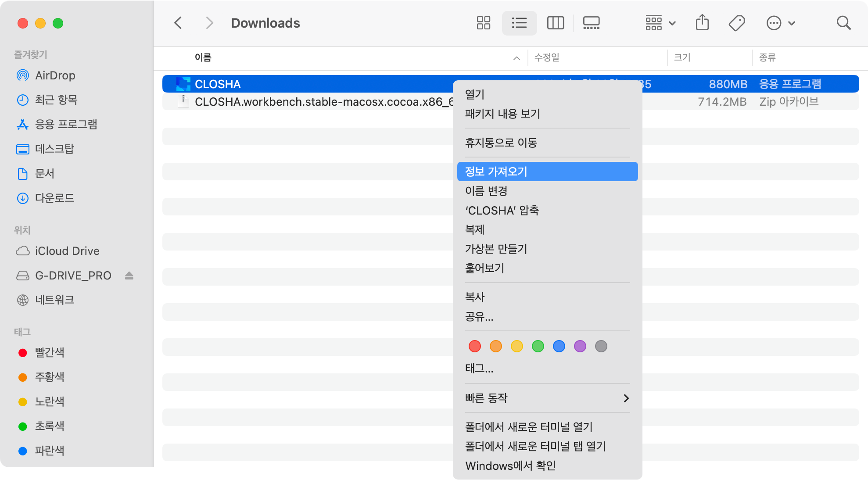Sort by 수정일 column header
The height and width of the screenshot is (480, 868).
[547, 57]
